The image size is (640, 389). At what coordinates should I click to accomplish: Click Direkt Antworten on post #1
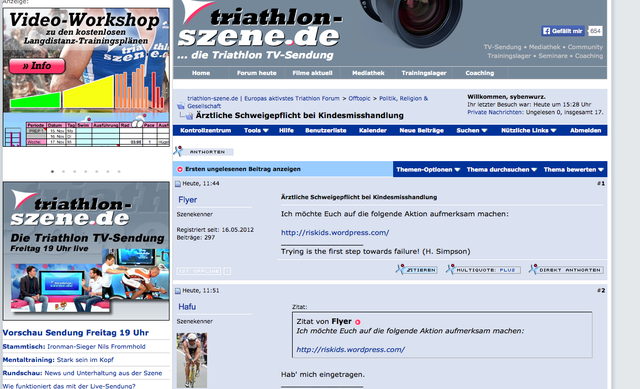tap(567, 270)
